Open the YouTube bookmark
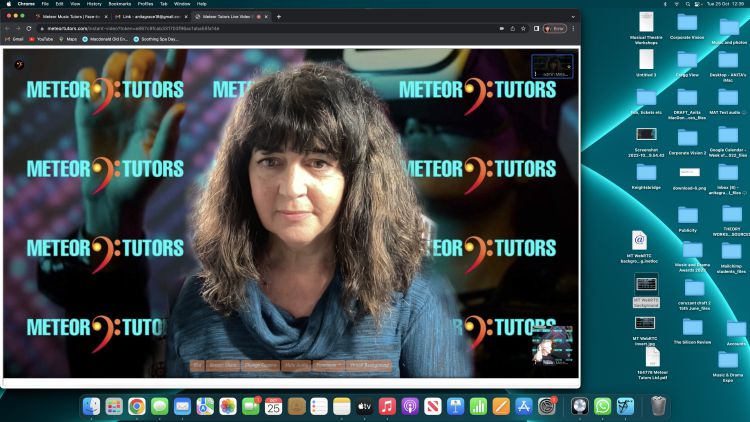 click(41, 39)
